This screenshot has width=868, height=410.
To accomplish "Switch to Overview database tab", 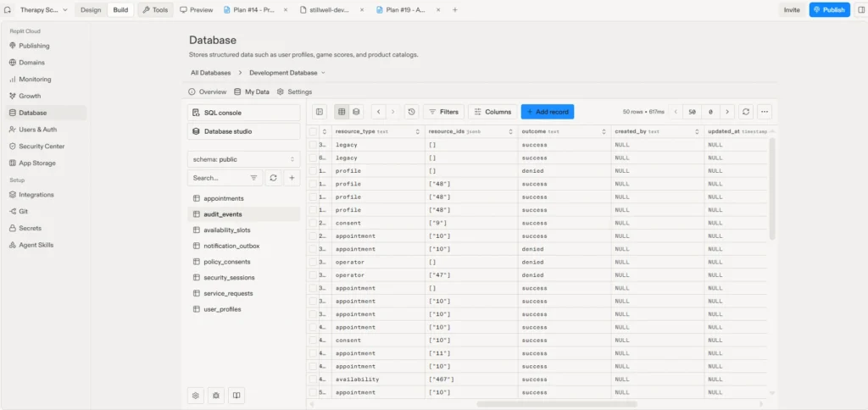I will 208,91.
